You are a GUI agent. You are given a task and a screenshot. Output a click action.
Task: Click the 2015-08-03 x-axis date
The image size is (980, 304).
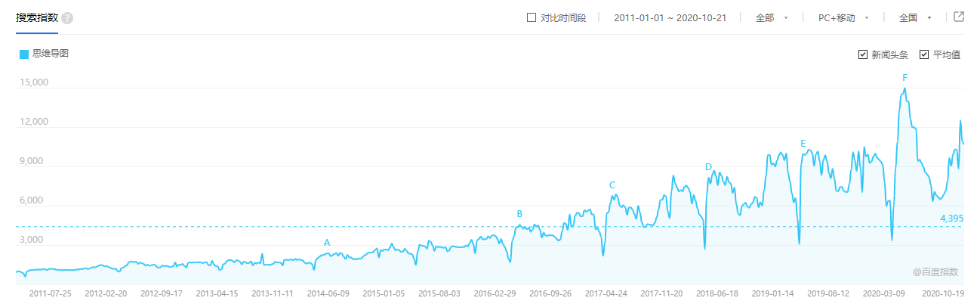pos(439,293)
